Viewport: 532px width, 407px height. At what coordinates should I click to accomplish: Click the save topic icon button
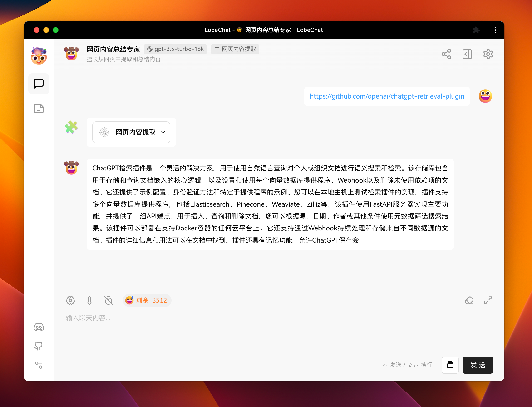point(450,365)
